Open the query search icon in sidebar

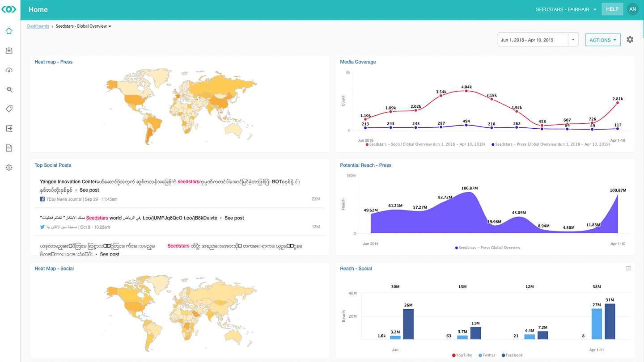click(x=8, y=89)
